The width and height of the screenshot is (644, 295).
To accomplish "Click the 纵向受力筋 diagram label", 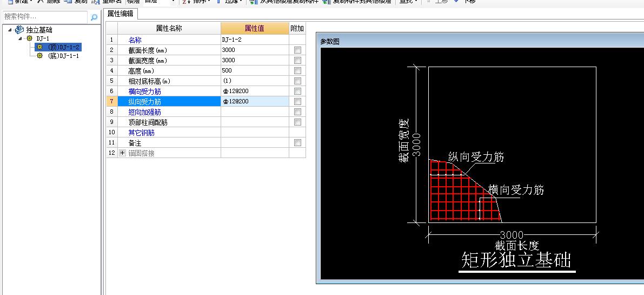I will (476, 157).
